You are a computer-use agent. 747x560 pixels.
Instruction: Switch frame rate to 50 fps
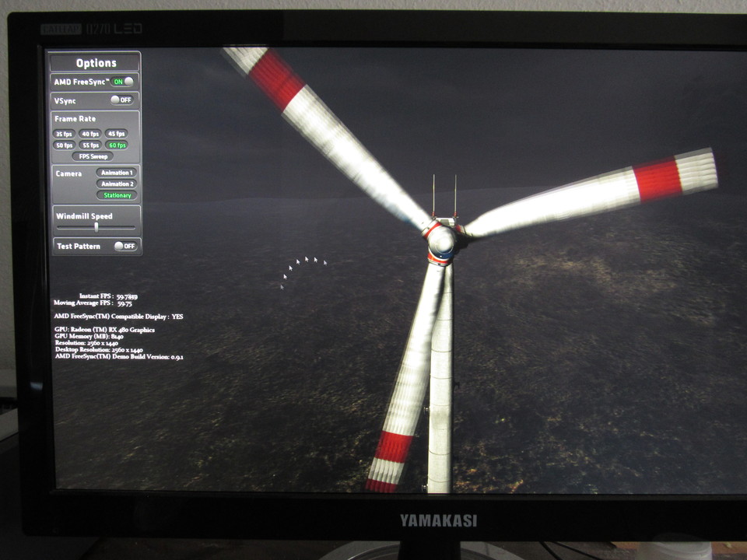[64, 145]
